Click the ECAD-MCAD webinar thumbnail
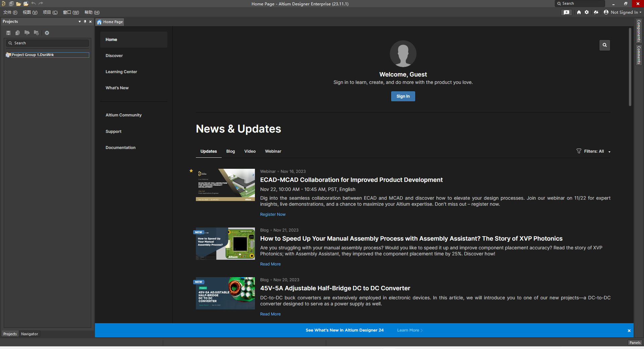 tap(225, 185)
